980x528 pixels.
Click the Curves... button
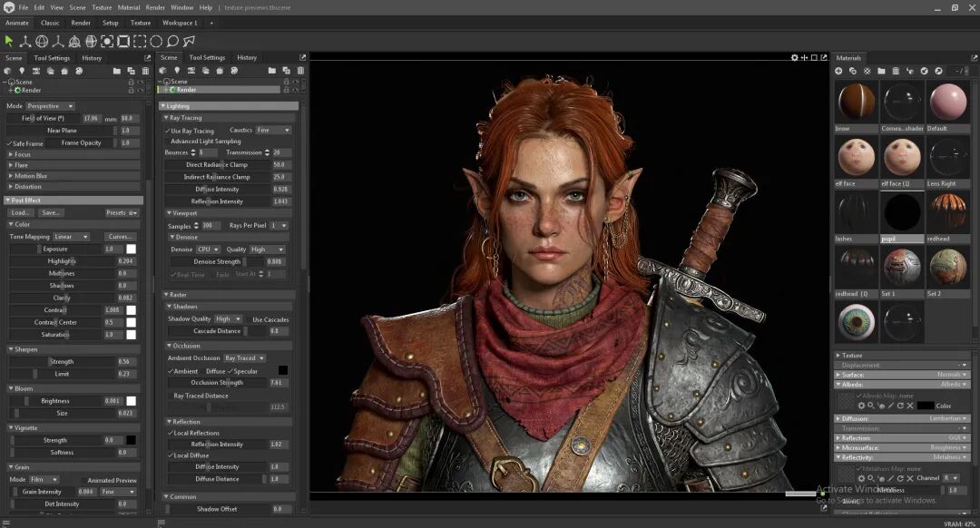pos(120,237)
